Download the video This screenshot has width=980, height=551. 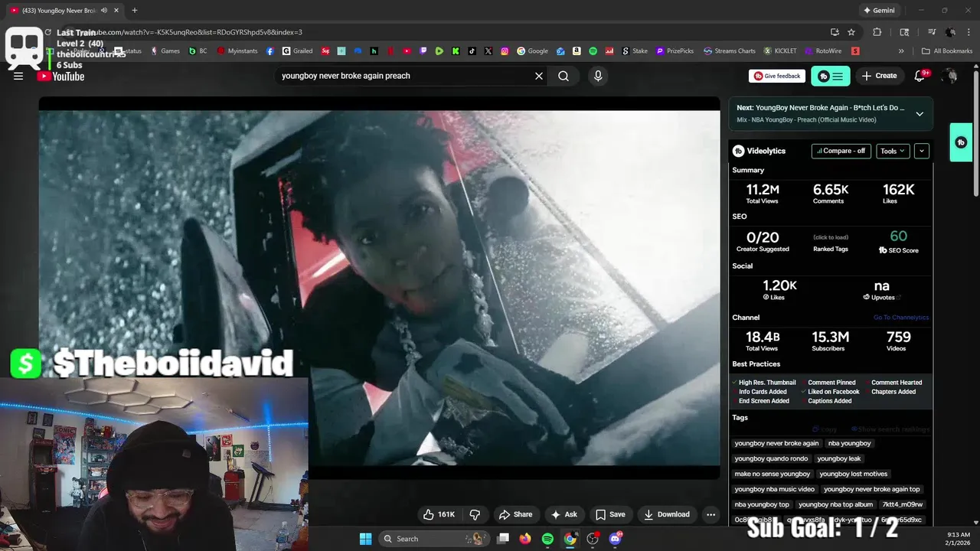pyautogui.click(x=666, y=514)
